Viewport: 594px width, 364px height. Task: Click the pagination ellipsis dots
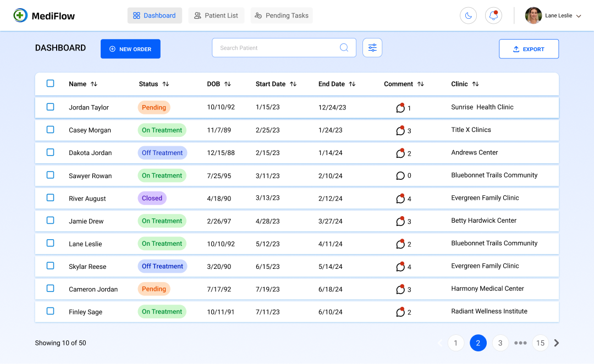click(520, 343)
